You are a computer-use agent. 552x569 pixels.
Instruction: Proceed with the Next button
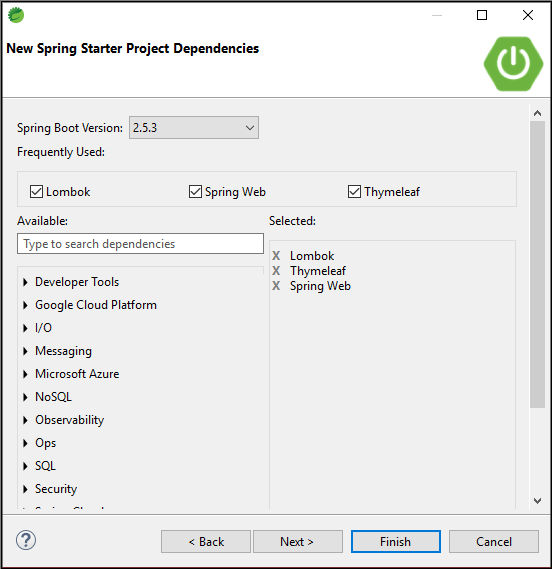pyautogui.click(x=298, y=542)
